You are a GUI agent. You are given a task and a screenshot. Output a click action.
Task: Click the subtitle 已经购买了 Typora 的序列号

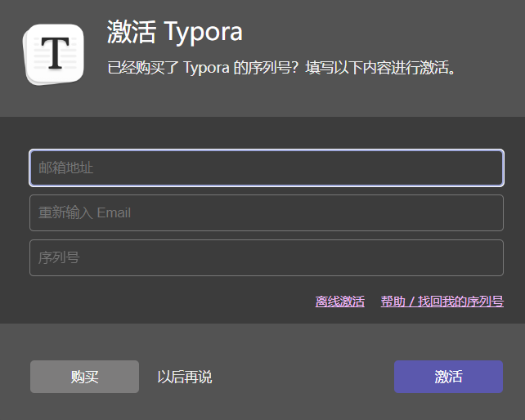pyautogui.click(x=203, y=67)
